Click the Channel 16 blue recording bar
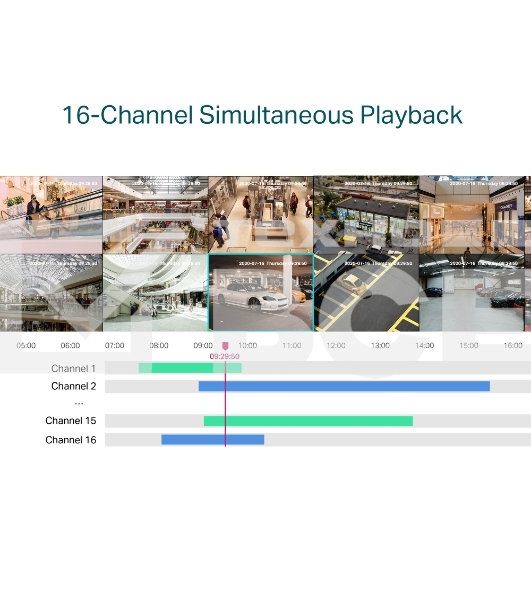The height and width of the screenshot is (600, 531). 213,440
